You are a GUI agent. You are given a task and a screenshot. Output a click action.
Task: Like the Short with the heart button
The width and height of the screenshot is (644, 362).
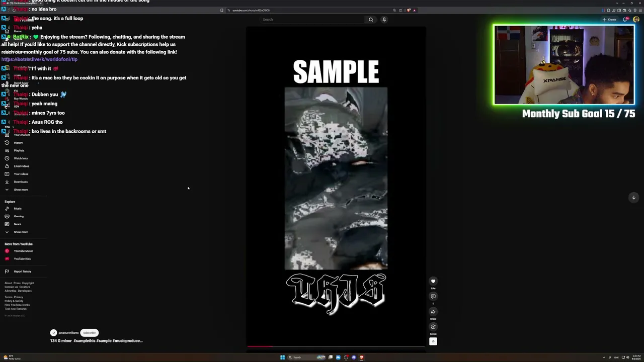point(433,282)
